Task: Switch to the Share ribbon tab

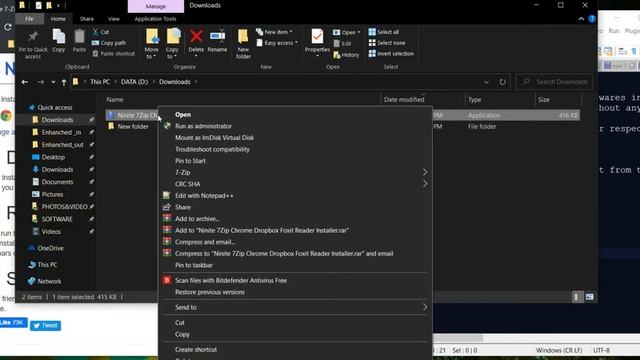Action: pos(87,19)
